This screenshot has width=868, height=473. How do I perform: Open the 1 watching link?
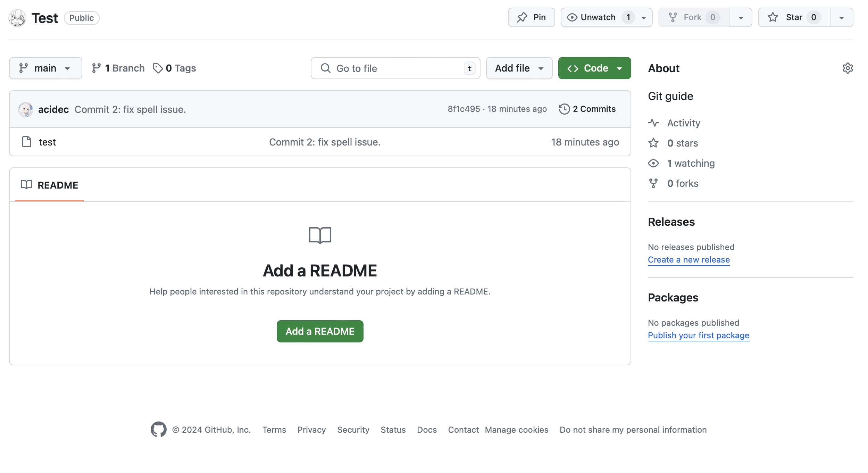click(x=691, y=163)
